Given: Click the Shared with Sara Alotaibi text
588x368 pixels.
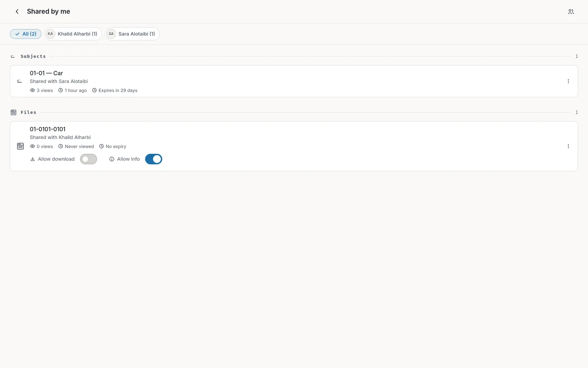Looking at the screenshot, I should [59, 81].
